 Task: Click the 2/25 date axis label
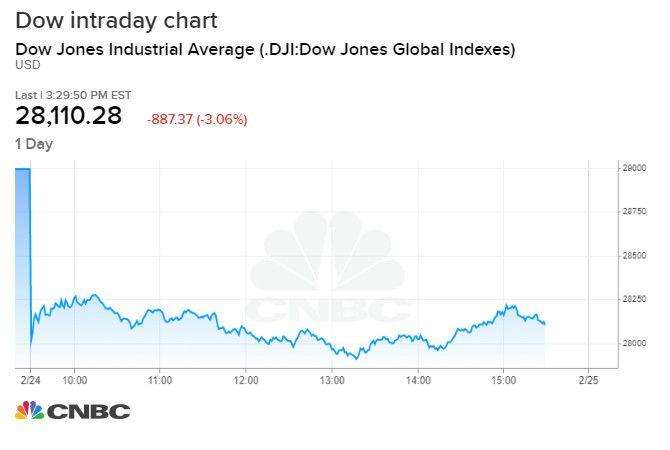(x=588, y=380)
